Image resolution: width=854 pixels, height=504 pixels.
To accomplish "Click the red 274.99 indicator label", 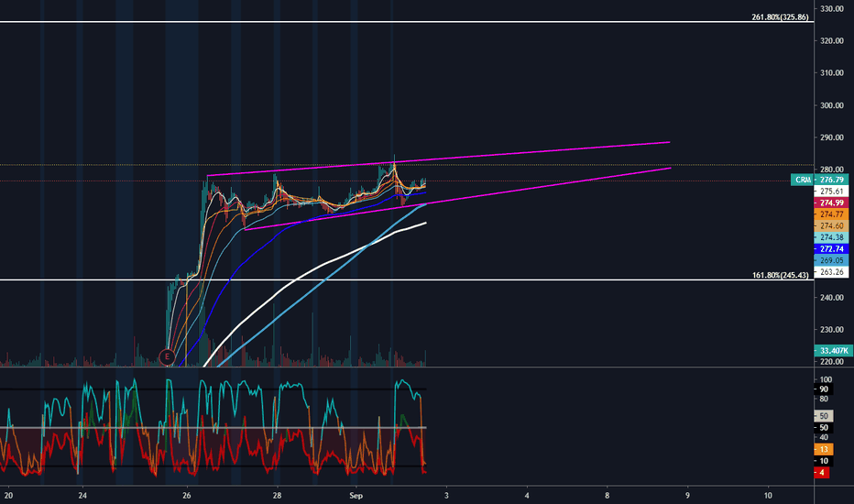I will tap(831, 203).
